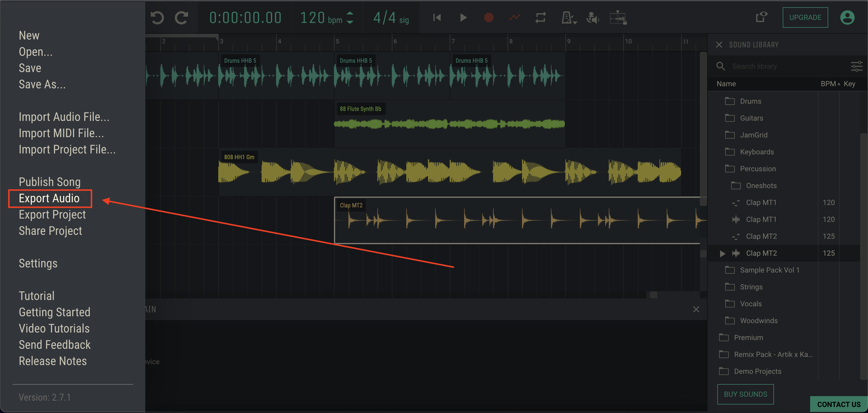Expand the Oneshots folder in the sound library

pyautogui.click(x=761, y=185)
